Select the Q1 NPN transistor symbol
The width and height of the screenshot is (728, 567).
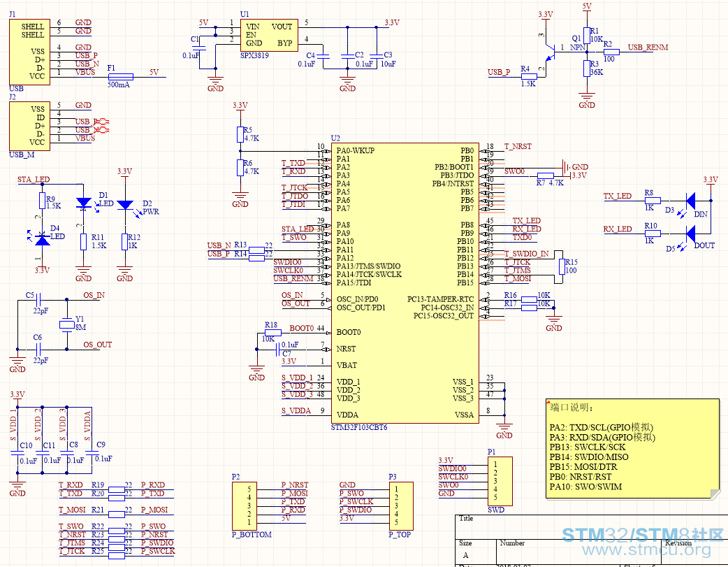[551, 51]
